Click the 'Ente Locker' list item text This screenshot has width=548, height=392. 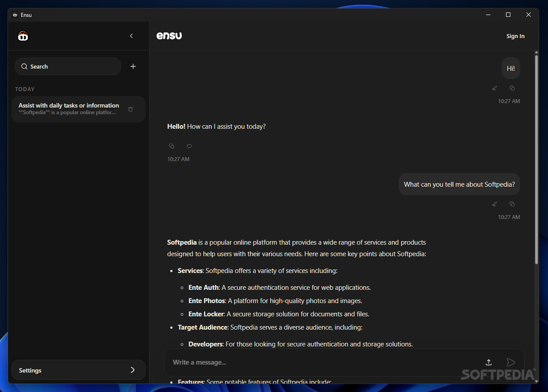[279, 314]
